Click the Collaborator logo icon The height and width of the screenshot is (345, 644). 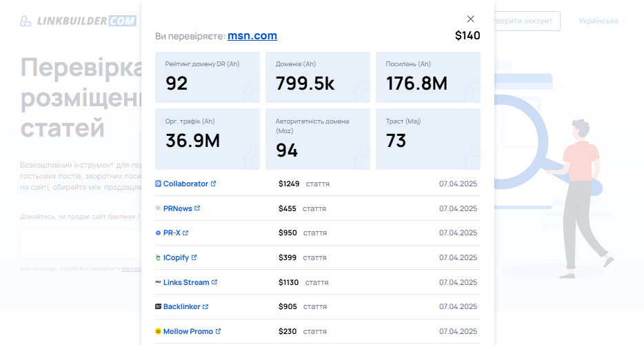pyautogui.click(x=158, y=184)
